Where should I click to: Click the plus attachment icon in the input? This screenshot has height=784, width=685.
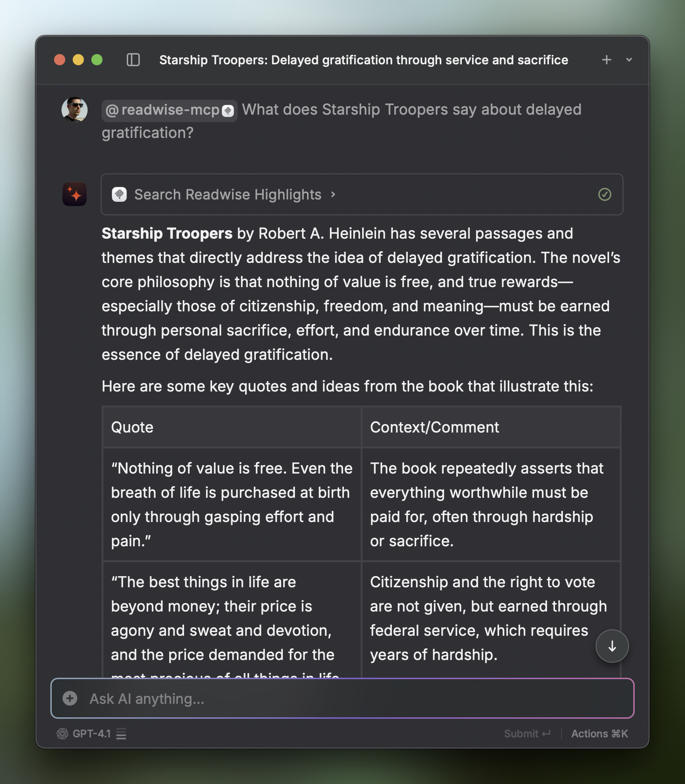click(x=70, y=698)
